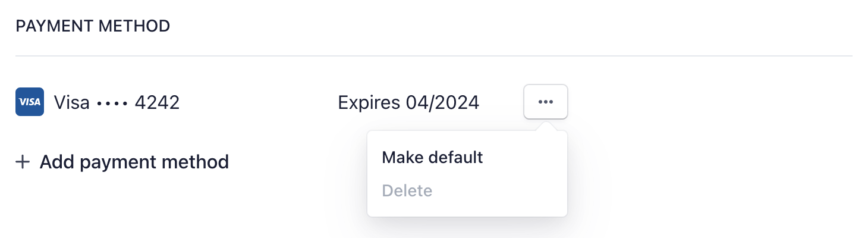
Task: Click the horizontal divider under the heading
Action: coord(434,56)
